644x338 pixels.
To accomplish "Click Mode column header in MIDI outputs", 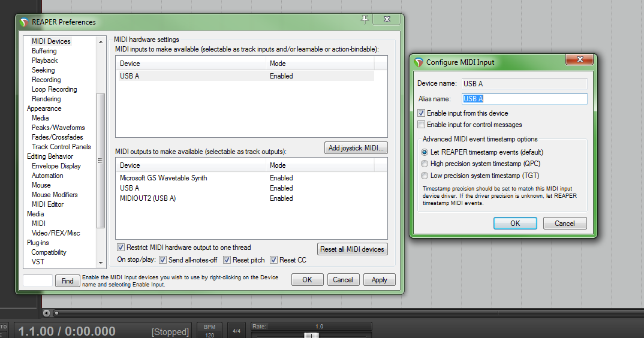I will pos(320,165).
